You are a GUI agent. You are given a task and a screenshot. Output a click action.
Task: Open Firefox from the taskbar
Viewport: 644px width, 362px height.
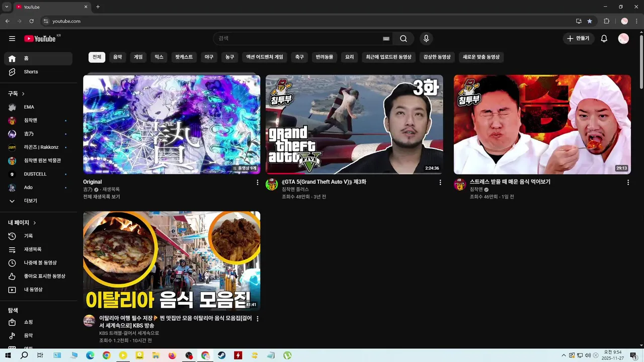coord(172,355)
